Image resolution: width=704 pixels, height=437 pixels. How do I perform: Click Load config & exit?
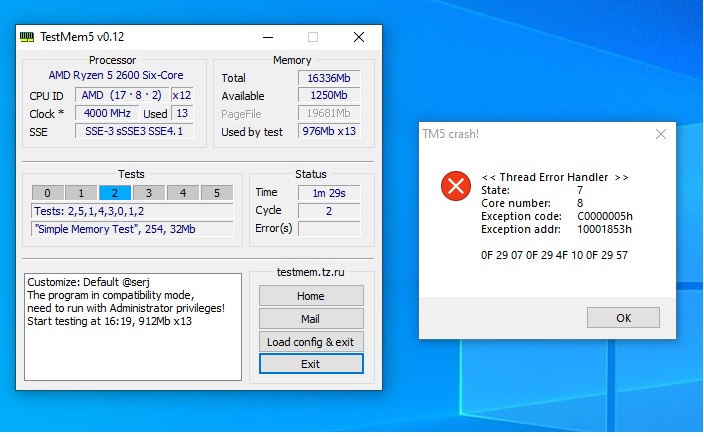pos(311,342)
